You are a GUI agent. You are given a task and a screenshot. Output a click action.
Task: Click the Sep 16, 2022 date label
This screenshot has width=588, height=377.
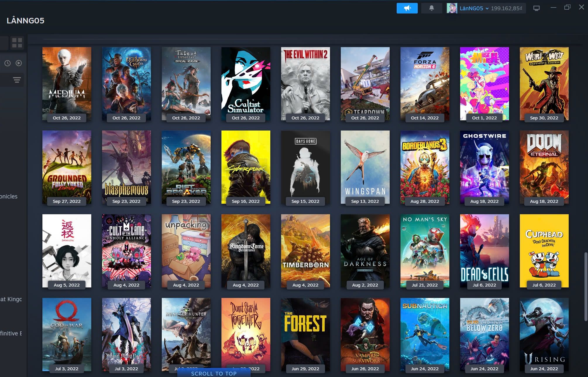pos(246,201)
